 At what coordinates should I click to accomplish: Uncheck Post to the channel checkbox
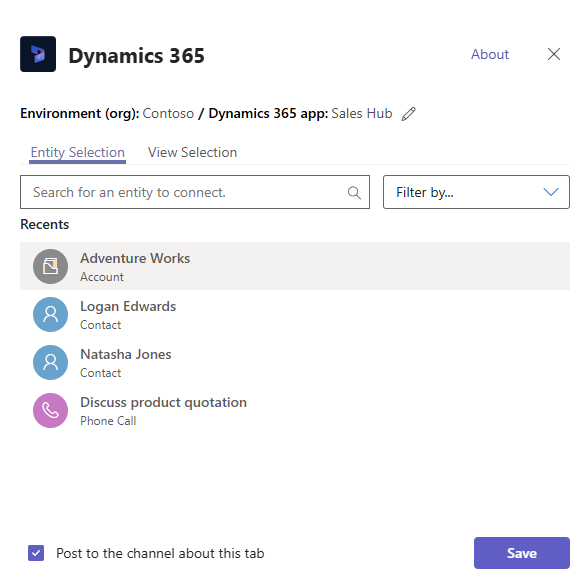(36, 553)
